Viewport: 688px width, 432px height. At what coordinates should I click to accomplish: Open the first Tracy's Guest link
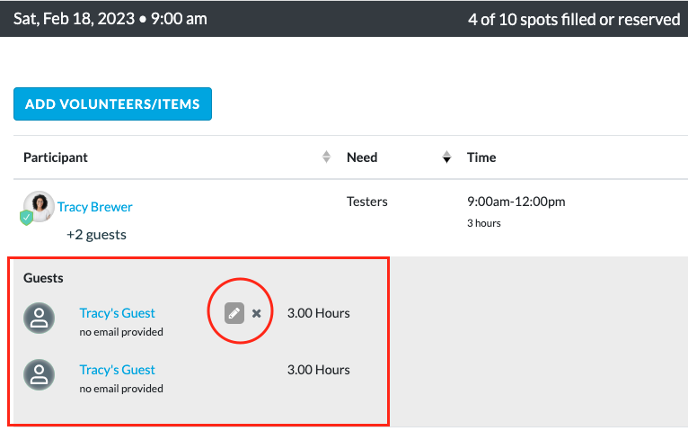coord(117,313)
